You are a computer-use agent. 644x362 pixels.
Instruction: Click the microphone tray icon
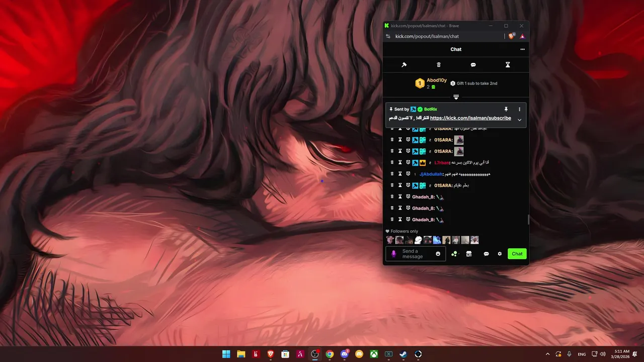(569, 354)
